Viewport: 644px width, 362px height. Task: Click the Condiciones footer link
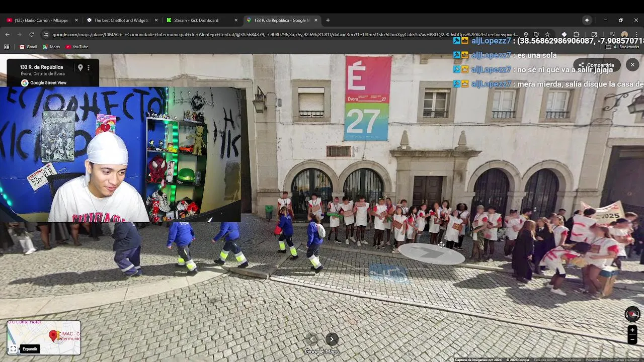(x=571, y=360)
